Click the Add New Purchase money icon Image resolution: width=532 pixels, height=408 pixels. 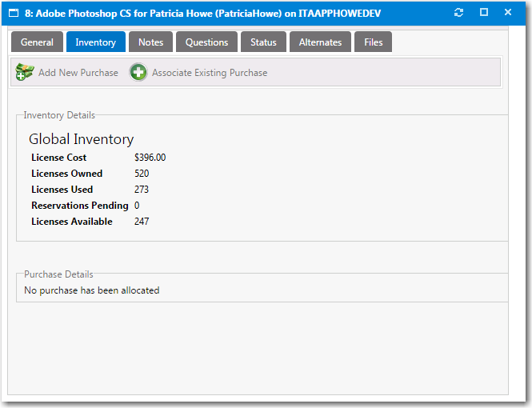(25, 73)
